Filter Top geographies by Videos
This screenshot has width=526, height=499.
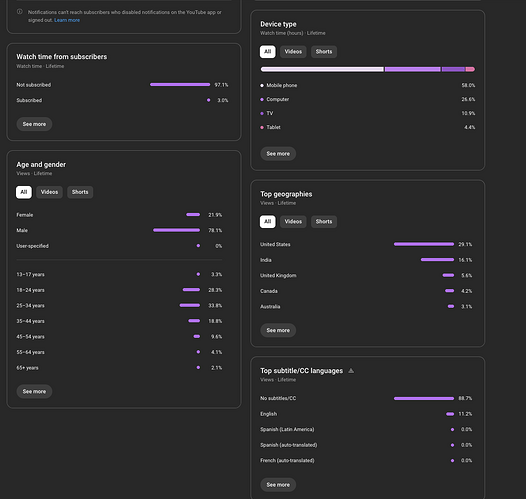(293, 222)
